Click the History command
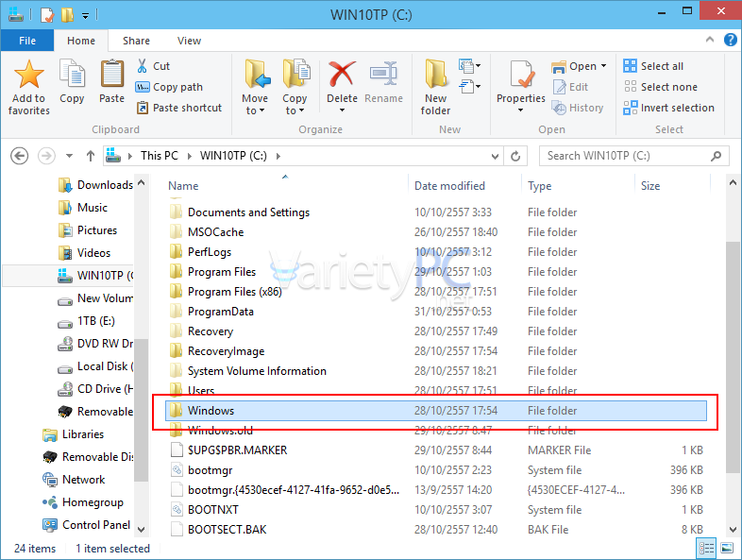The width and height of the screenshot is (742, 560). pos(578,108)
